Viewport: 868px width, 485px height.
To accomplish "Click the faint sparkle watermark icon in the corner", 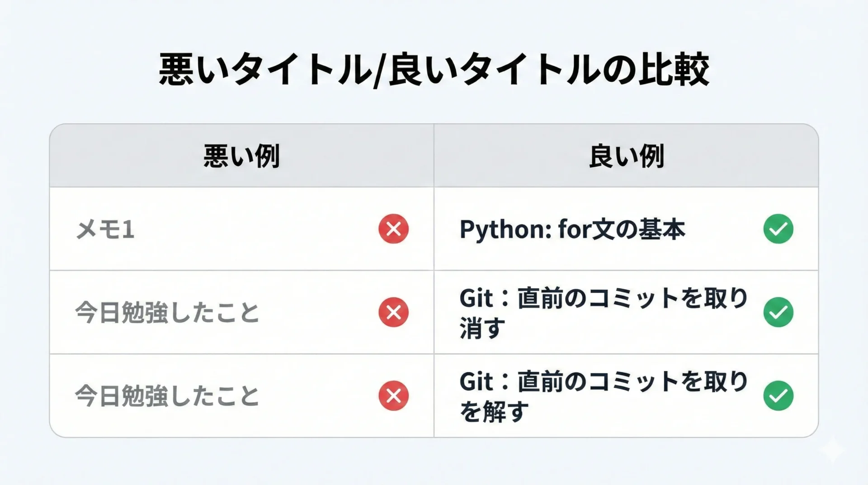I will [x=833, y=451].
